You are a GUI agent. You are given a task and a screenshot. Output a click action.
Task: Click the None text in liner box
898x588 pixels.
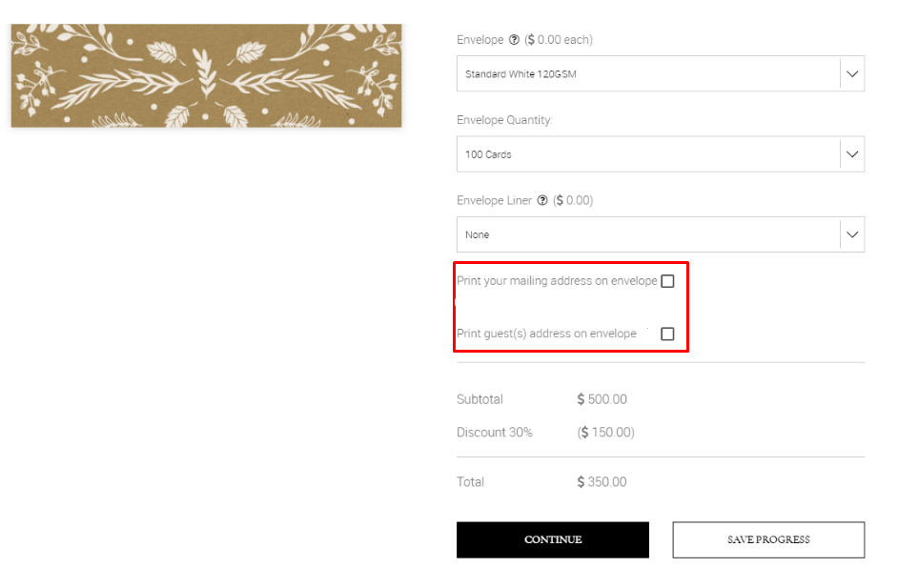[x=477, y=234]
